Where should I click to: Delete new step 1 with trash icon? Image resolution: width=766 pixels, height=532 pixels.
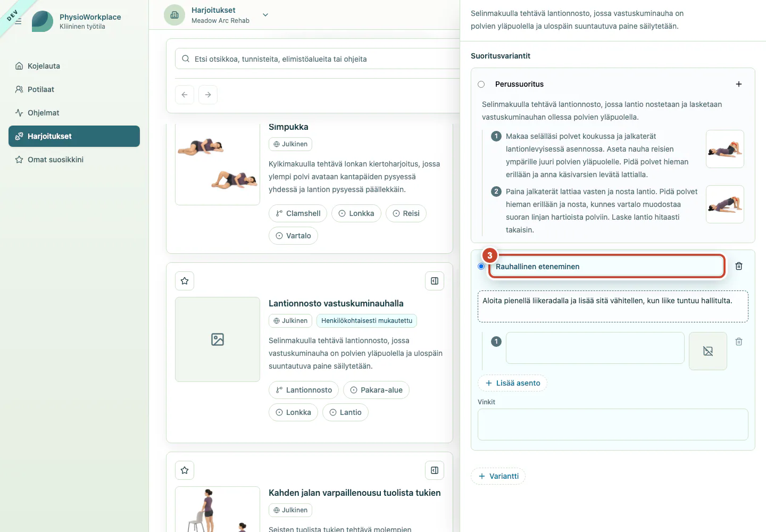739,342
